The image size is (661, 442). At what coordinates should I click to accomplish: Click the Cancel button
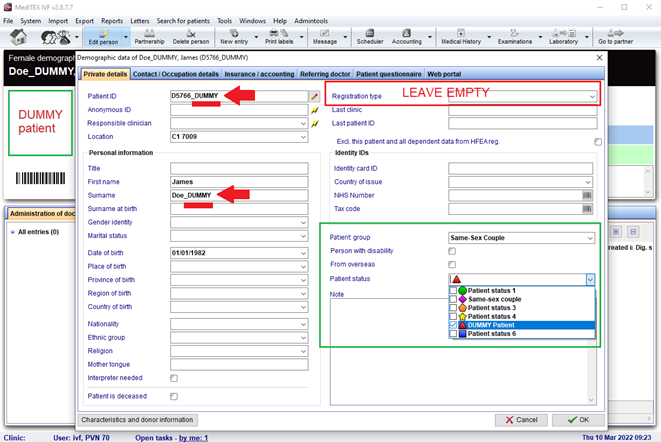[x=521, y=420]
